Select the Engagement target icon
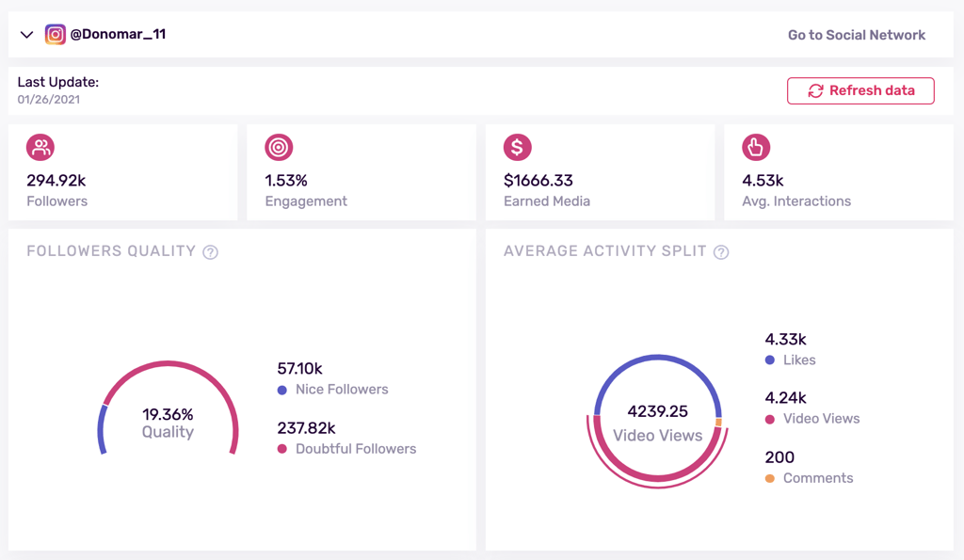Image resolution: width=964 pixels, height=560 pixels. pyautogui.click(x=280, y=148)
